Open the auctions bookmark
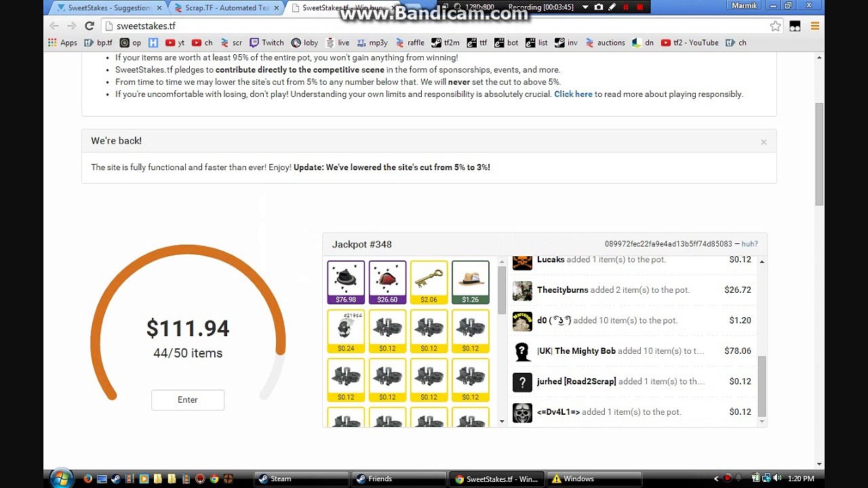 pos(605,43)
